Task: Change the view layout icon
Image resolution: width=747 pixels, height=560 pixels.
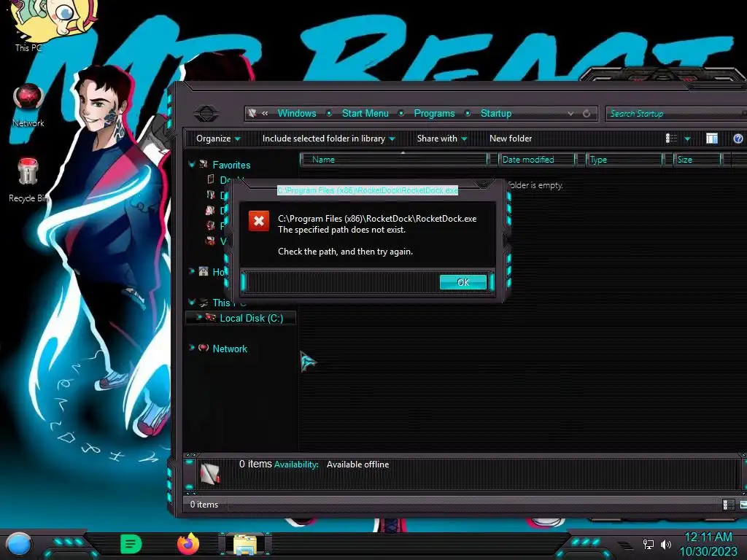Action: pos(671,139)
